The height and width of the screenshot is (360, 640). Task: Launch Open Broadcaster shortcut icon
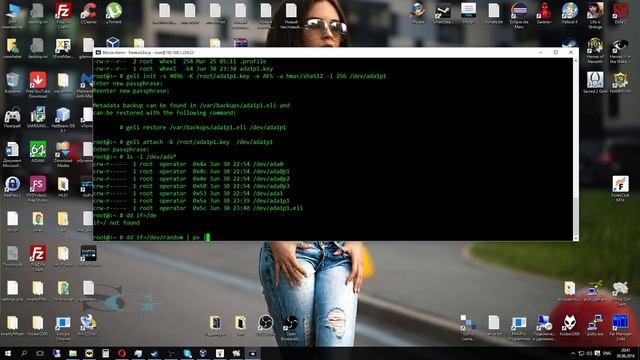coord(291,327)
